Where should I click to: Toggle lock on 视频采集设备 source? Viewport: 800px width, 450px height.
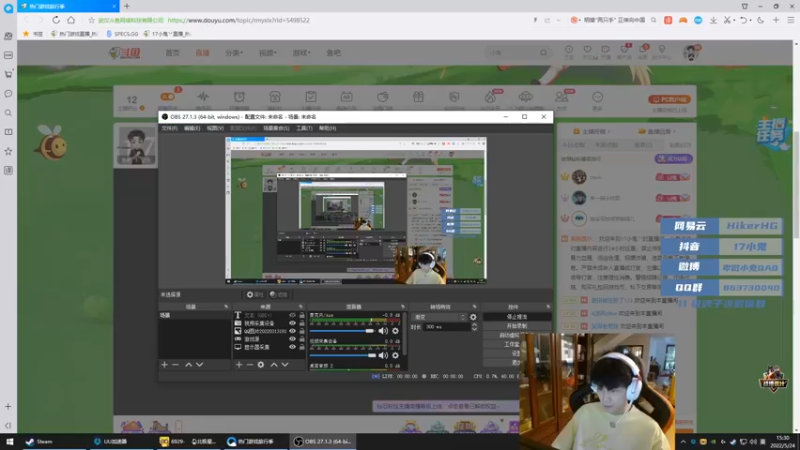point(302,323)
